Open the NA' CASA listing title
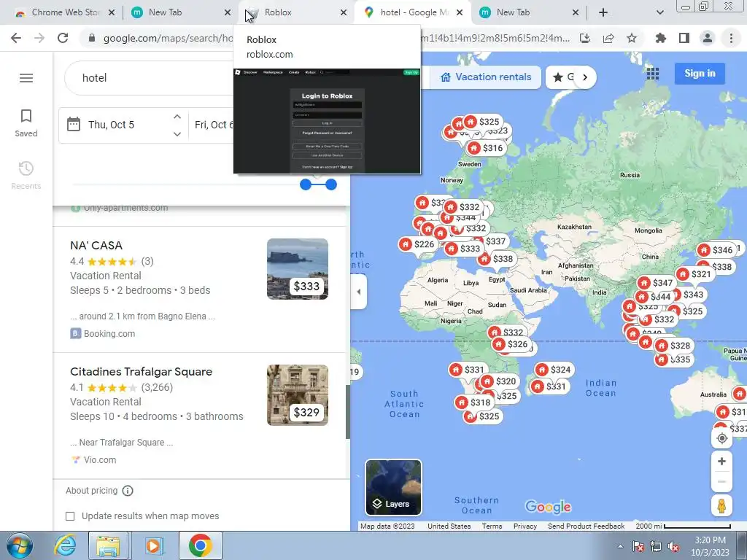The height and width of the screenshot is (560, 747). [96, 245]
